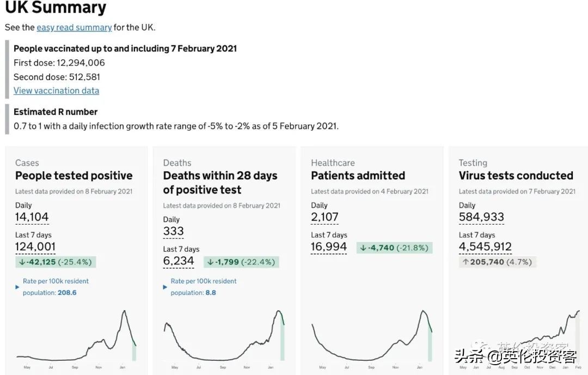Click daily cases figure 14,104

(32, 217)
